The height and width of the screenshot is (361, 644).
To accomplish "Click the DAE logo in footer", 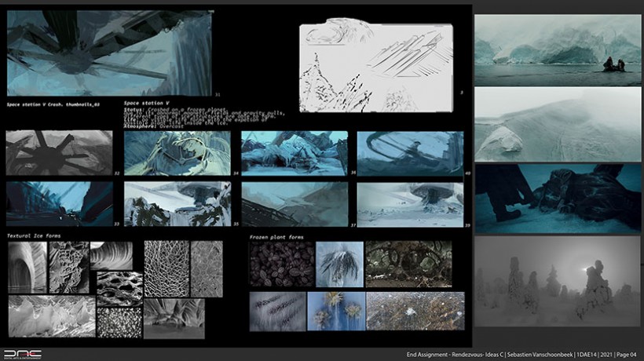I will point(23,354).
